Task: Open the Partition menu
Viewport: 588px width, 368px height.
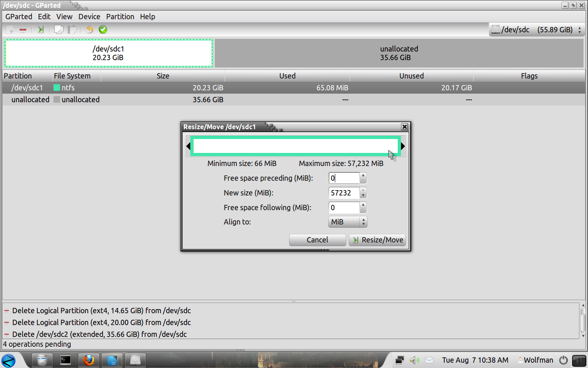Action: point(120,17)
